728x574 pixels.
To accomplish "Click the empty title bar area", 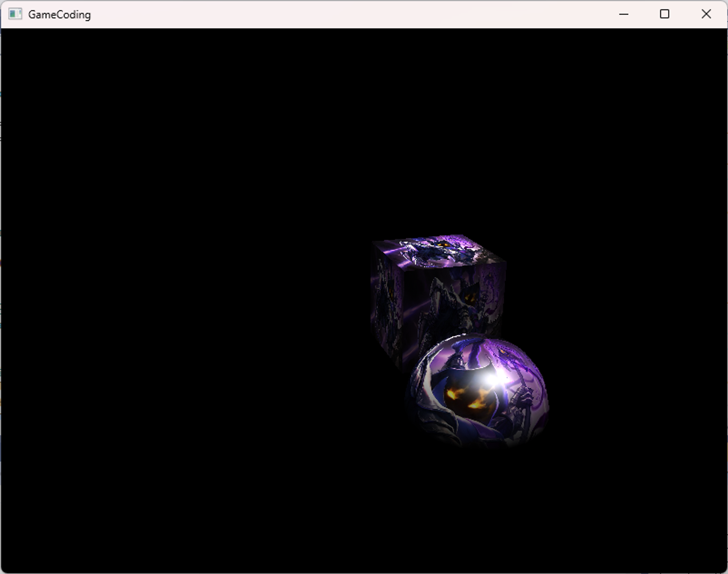I will [328, 15].
